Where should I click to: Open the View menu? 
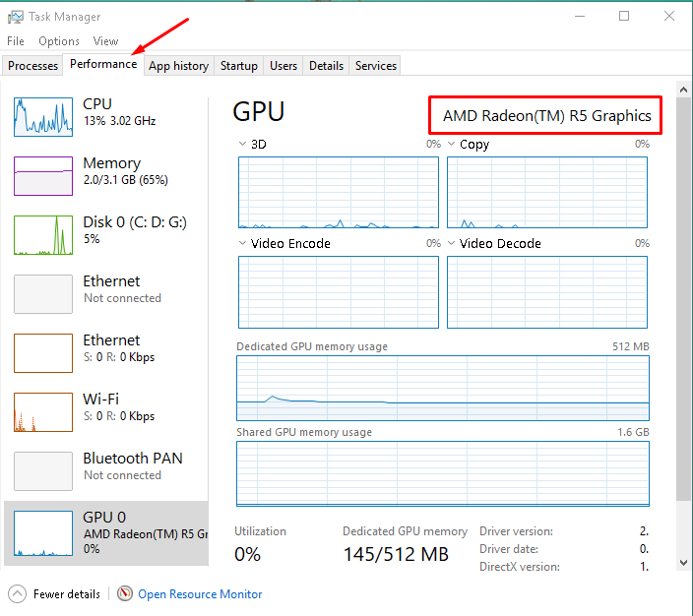click(105, 41)
